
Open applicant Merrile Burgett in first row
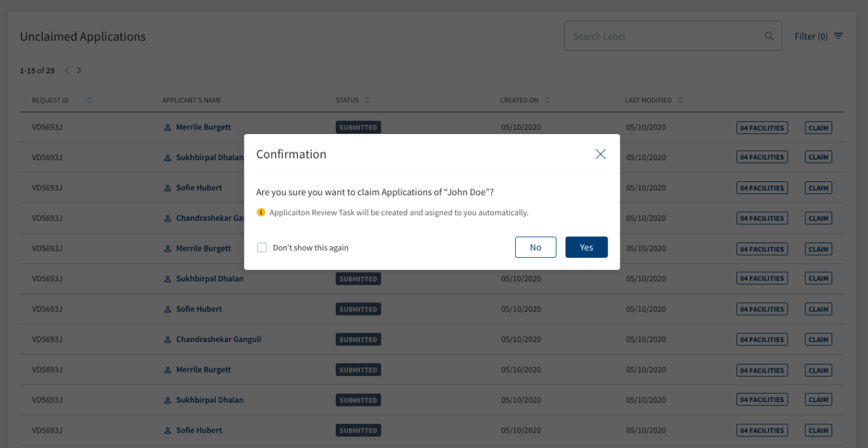[204, 128]
